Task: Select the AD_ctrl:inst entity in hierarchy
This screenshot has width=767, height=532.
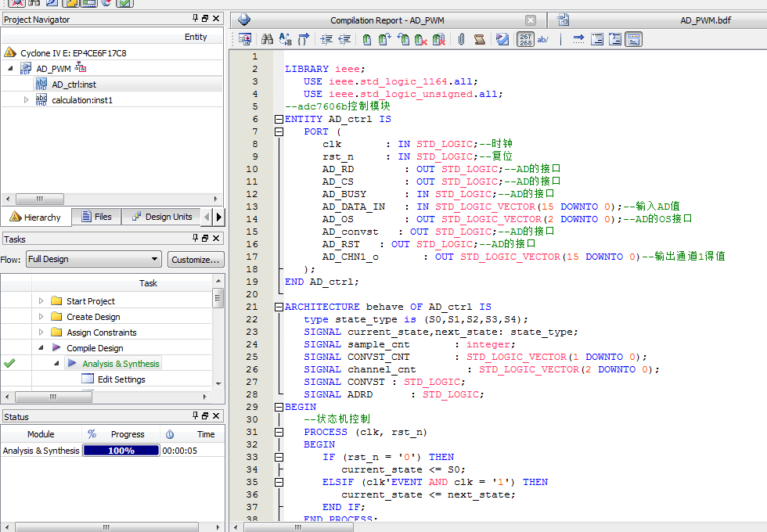Action: tap(74, 84)
